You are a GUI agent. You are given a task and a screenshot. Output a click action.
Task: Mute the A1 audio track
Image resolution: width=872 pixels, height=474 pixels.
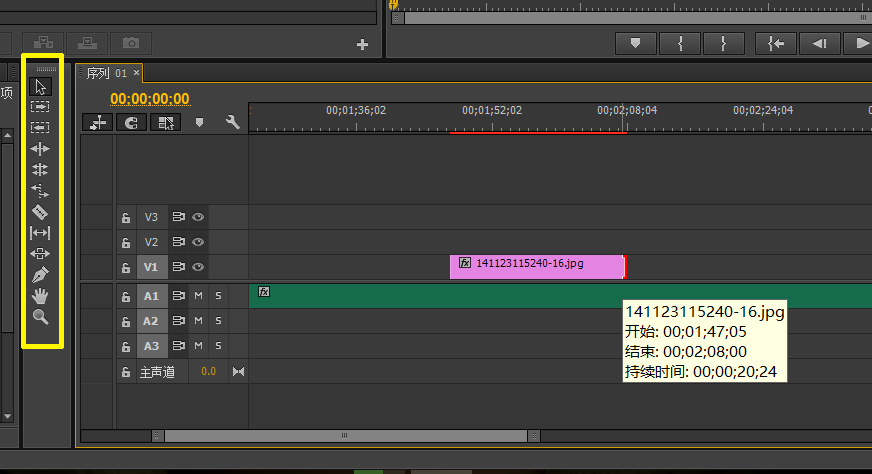pyautogui.click(x=199, y=296)
